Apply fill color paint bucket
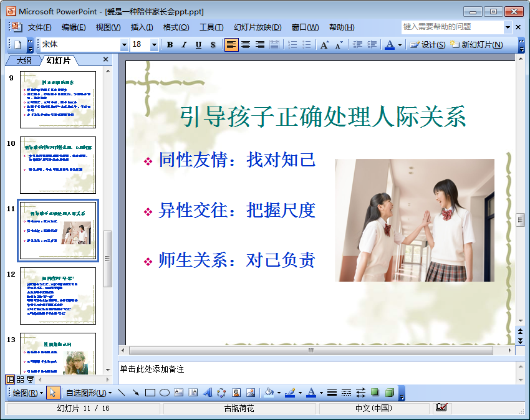 click(269, 393)
